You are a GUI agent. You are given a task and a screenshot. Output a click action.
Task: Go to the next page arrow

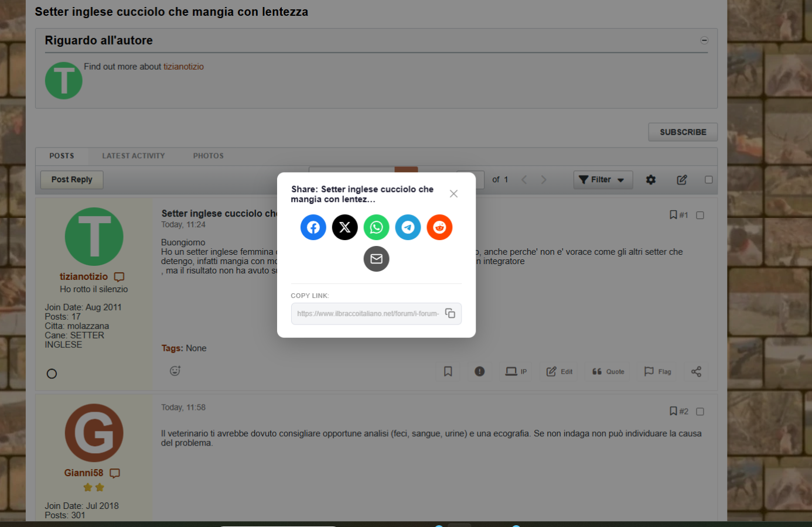[544, 180]
